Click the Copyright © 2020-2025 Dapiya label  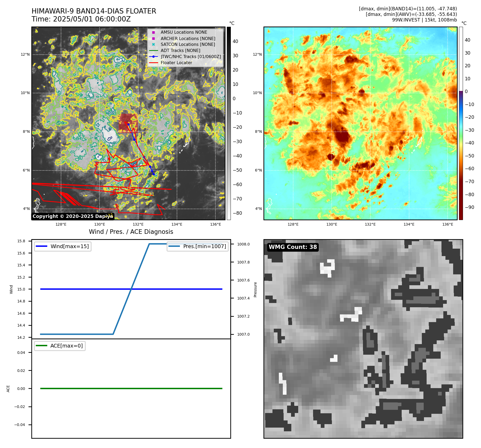coord(73,216)
